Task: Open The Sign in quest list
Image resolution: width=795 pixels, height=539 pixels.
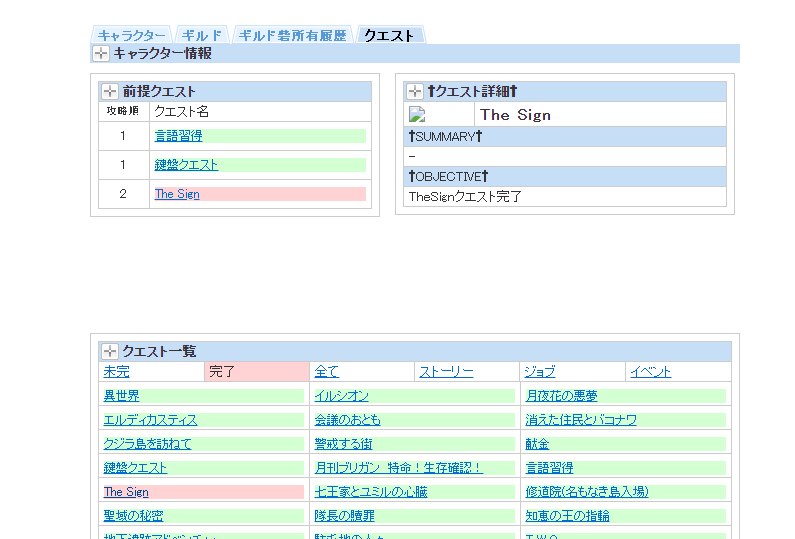Action: [x=126, y=492]
